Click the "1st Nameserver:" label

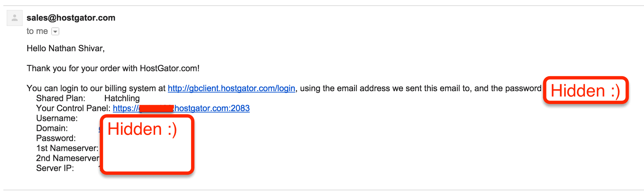pos(67,148)
